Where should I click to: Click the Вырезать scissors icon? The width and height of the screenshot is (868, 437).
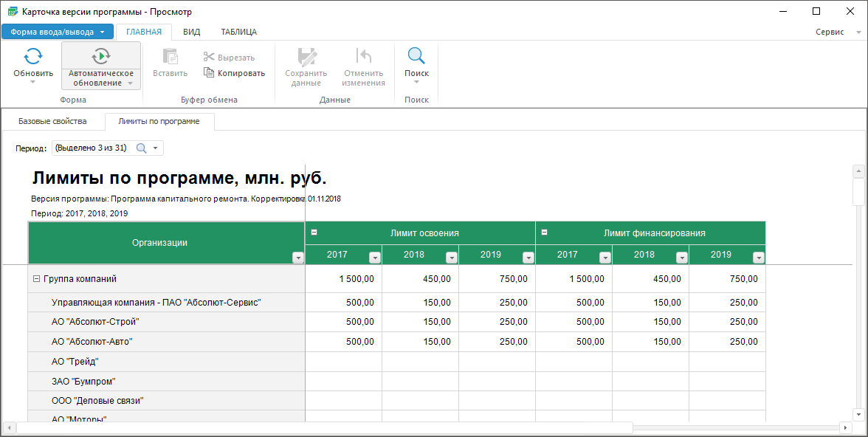[x=209, y=58]
